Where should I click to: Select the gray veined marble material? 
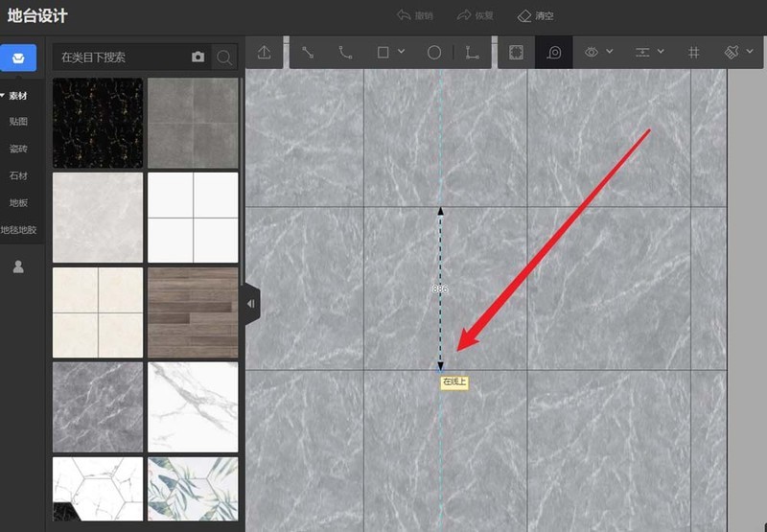98,407
